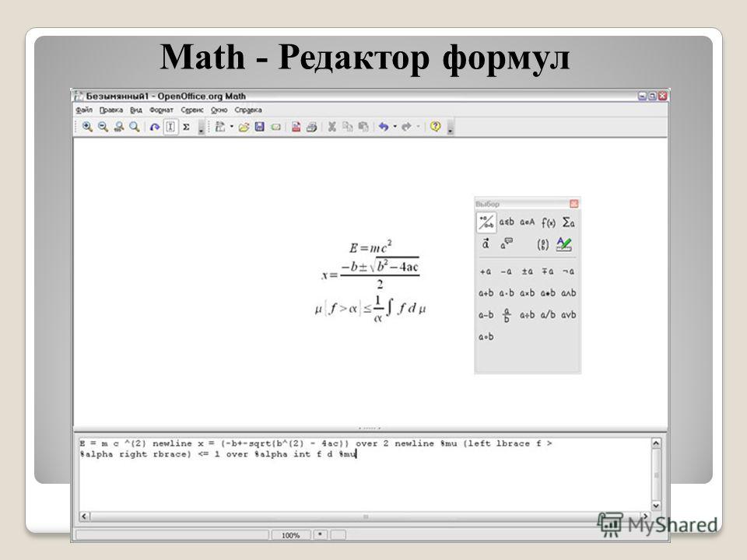Insert the logical OR a∨b operator

(x=568, y=315)
